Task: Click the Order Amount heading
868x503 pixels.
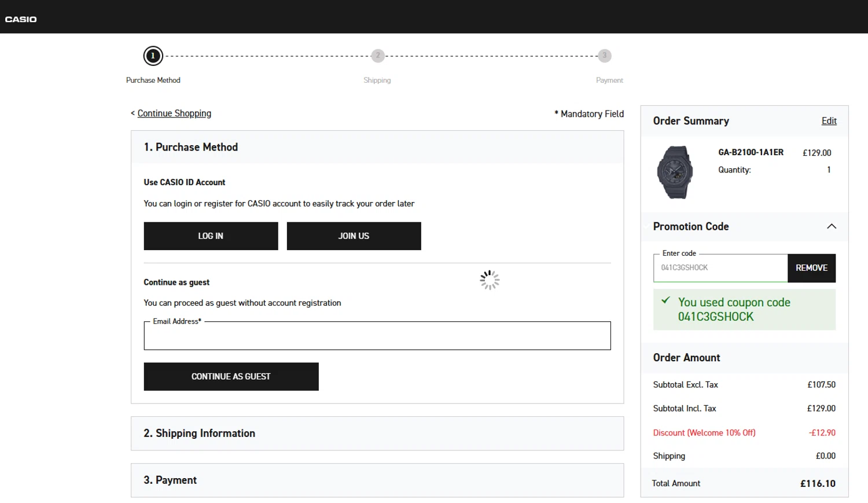Action: (686, 358)
